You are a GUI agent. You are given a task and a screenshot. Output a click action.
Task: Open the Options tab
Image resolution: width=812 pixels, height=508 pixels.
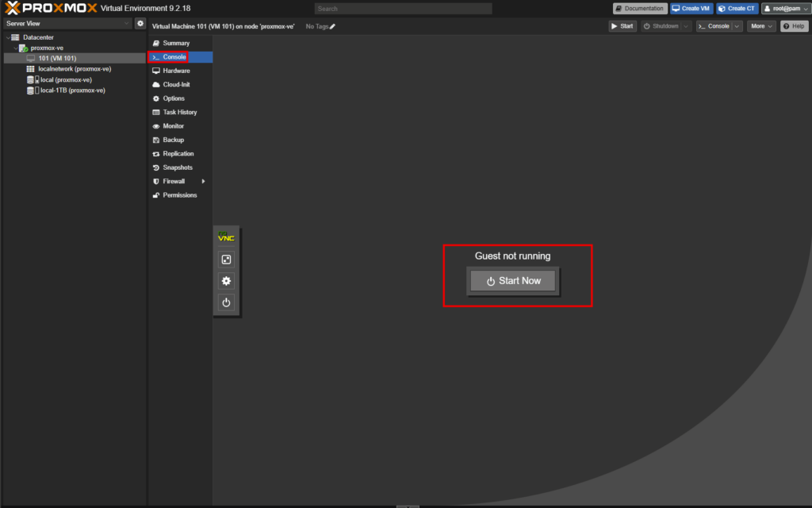coord(180,98)
